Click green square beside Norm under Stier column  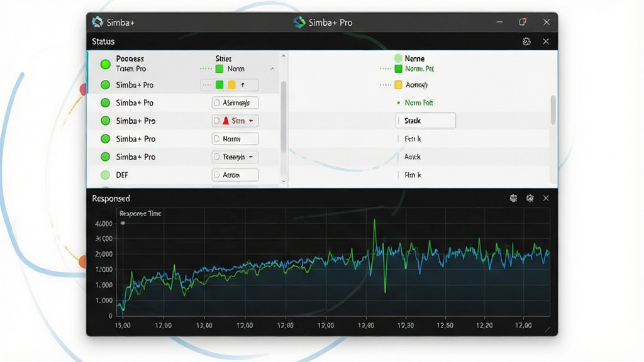pyautogui.click(x=219, y=69)
